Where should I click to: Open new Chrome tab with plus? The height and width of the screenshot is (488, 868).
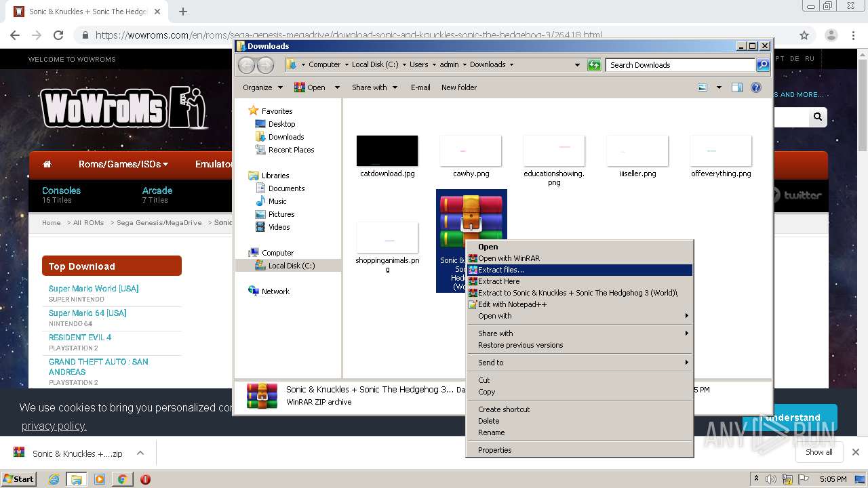pos(182,12)
